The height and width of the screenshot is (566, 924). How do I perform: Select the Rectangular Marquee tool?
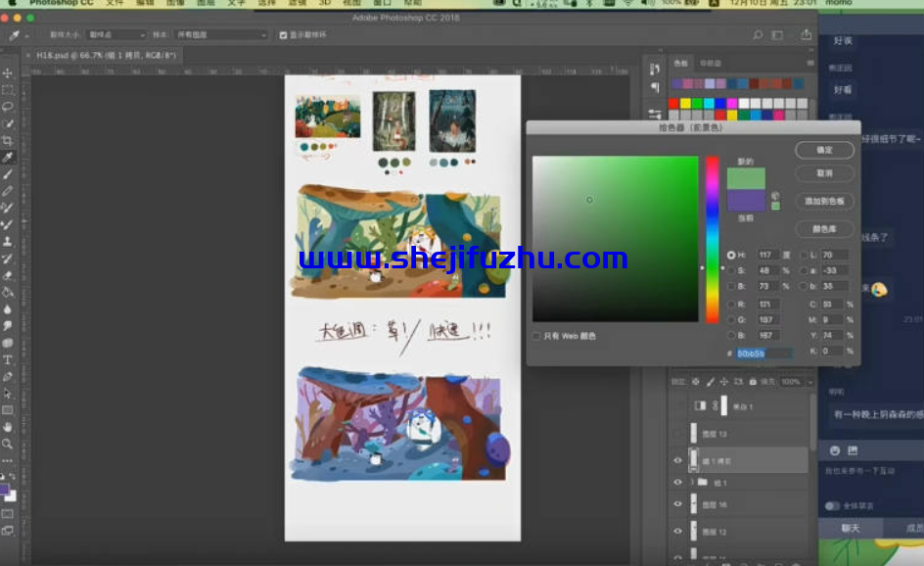pyautogui.click(x=8, y=90)
